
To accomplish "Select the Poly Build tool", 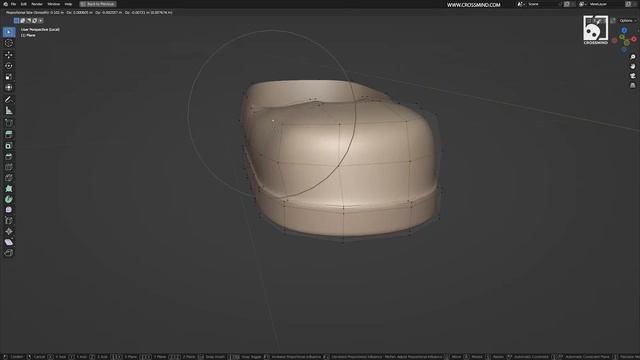I will (9, 189).
